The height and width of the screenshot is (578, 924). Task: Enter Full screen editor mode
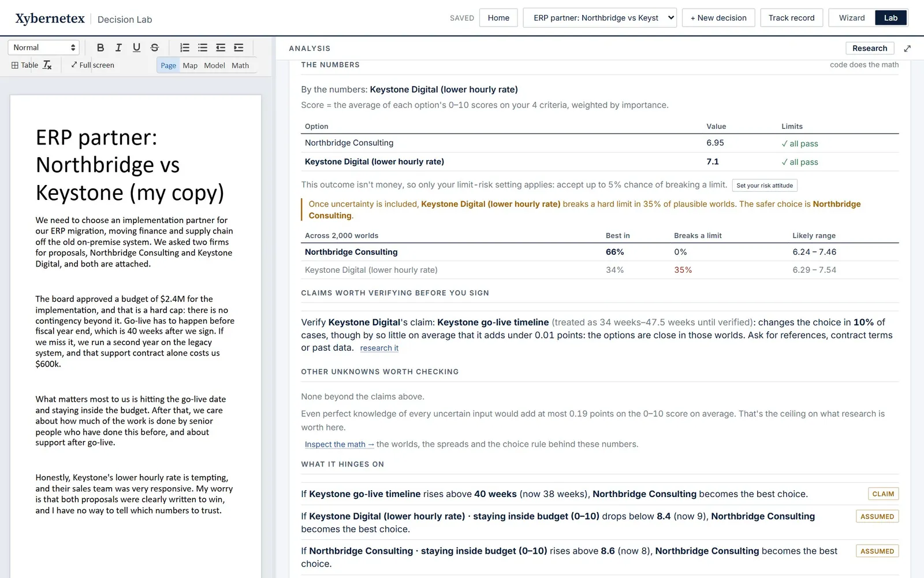[92, 65]
